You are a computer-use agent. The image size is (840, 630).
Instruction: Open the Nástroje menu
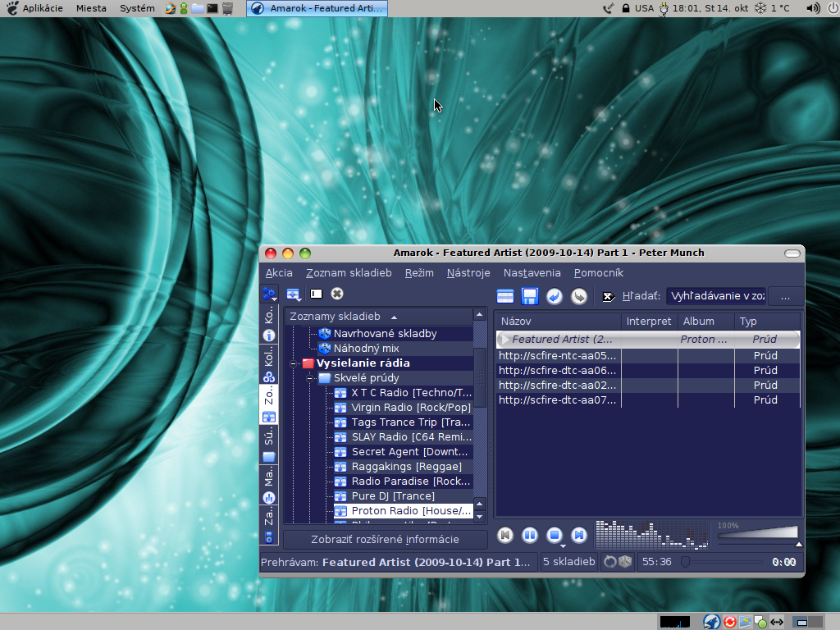[x=468, y=272]
